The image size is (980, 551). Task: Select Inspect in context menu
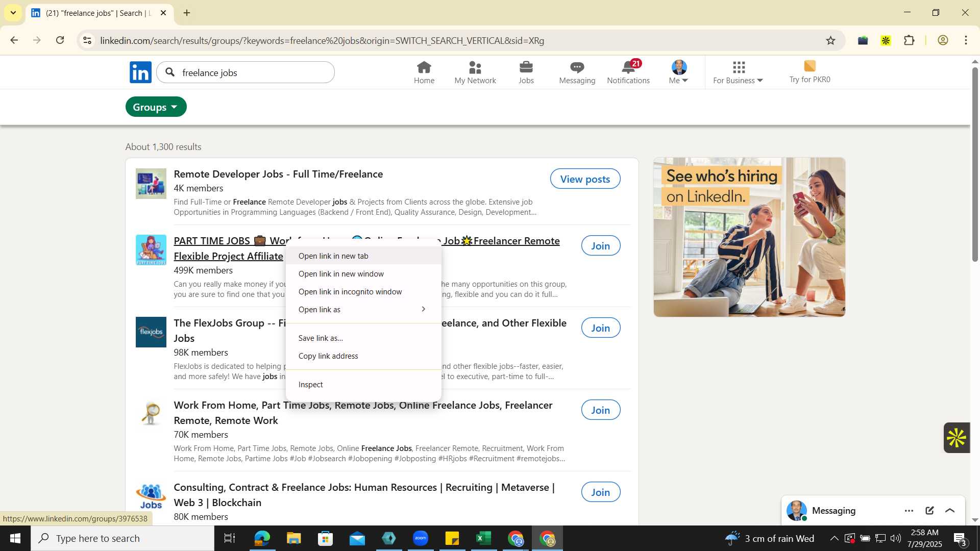tap(363, 385)
